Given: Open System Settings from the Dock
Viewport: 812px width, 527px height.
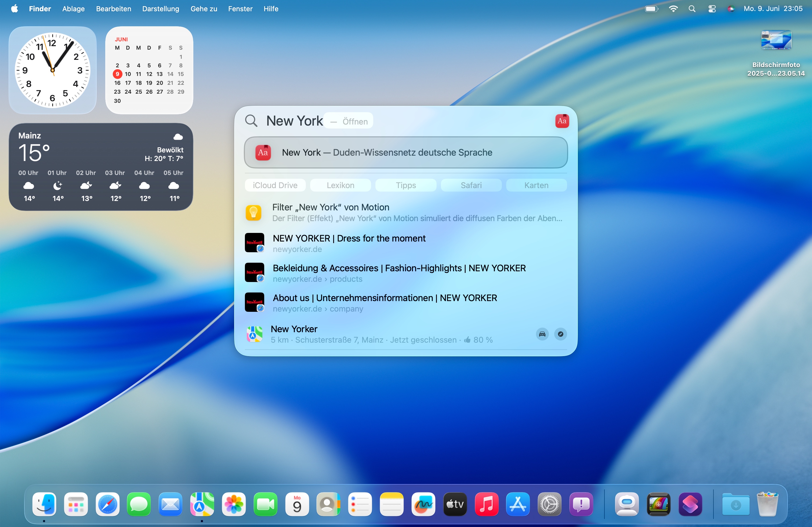Looking at the screenshot, I should [550, 504].
